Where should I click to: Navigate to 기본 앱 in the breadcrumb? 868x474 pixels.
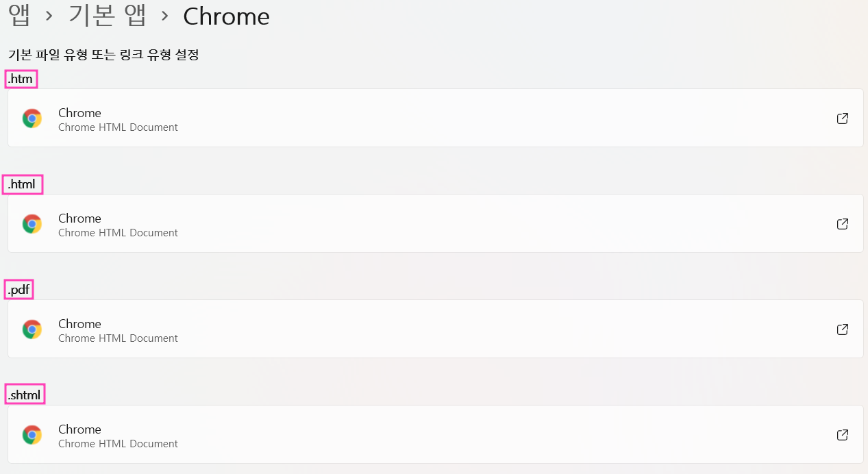pyautogui.click(x=107, y=16)
